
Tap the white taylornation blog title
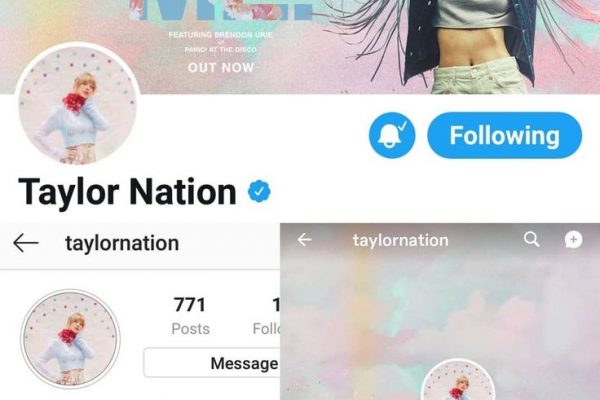[x=400, y=240]
